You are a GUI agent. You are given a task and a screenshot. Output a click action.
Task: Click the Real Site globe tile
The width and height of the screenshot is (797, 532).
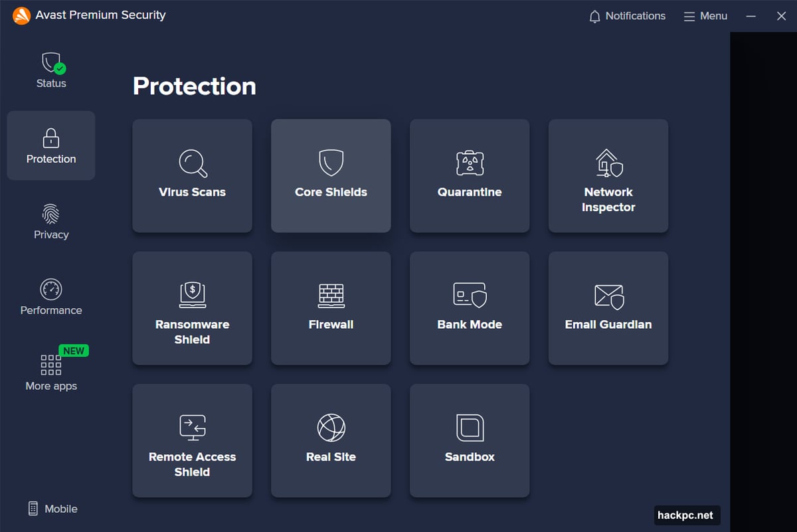(x=331, y=440)
